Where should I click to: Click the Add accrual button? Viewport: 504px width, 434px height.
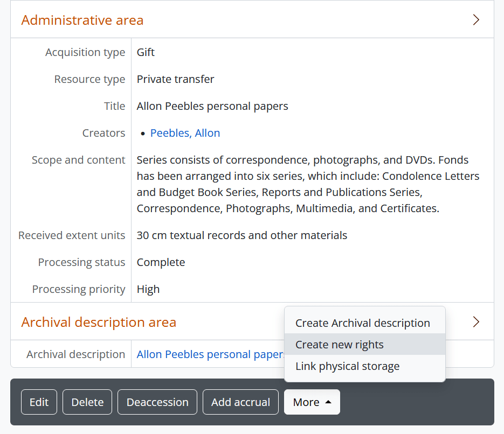pyautogui.click(x=240, y=402)
